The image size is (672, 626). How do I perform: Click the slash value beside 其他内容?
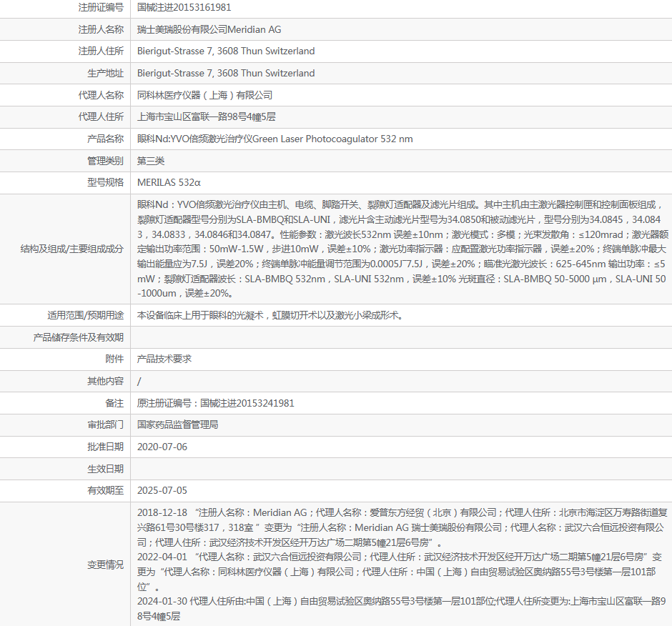[139, 382]
